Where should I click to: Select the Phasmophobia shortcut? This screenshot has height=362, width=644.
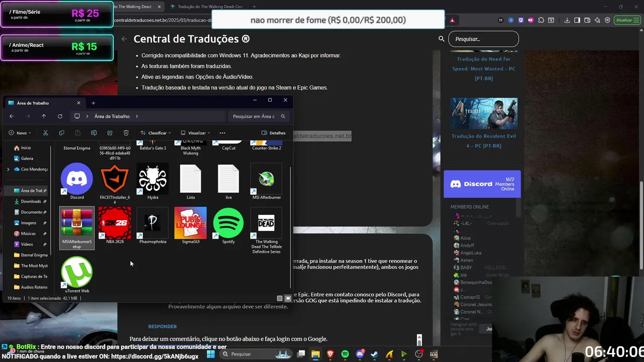[x=152, y=226]
